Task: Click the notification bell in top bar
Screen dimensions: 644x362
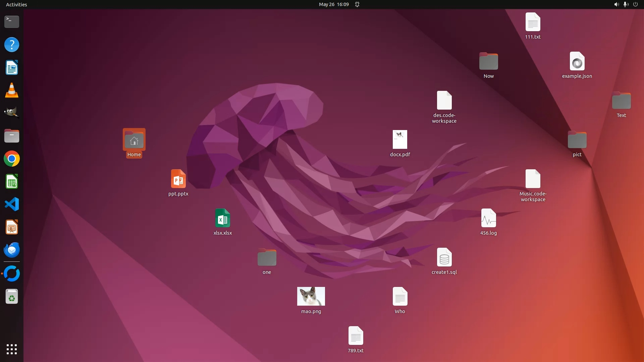Action: 357,4
